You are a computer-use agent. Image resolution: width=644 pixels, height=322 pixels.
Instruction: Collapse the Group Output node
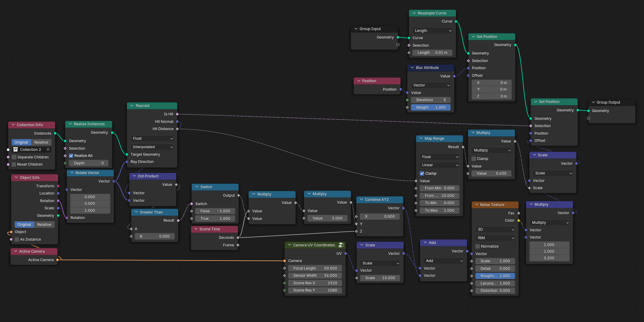(593, 102)
